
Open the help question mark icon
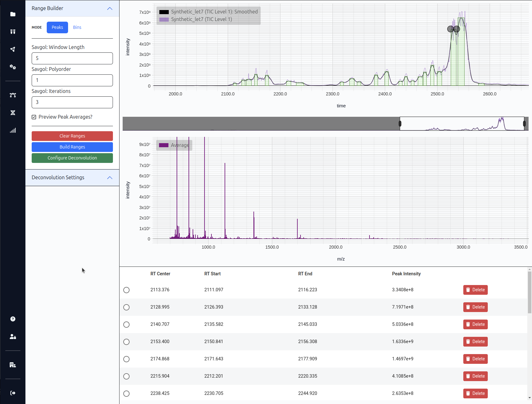click(13, 319)
